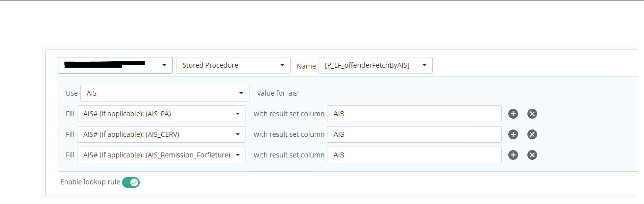Expand the P_LF_offenderFetchByAIS name dropdown
The image size is (644, 204).
(375, 65)
